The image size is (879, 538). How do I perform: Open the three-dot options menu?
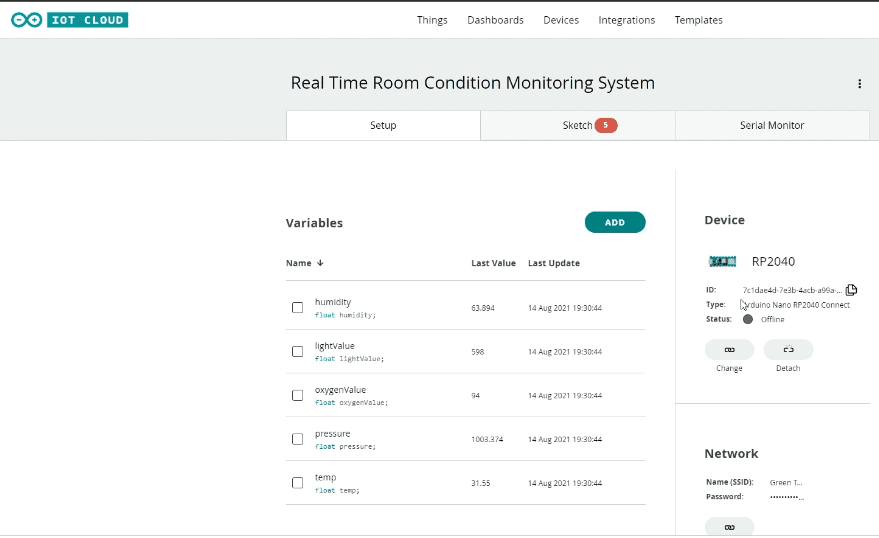(859, 84)
